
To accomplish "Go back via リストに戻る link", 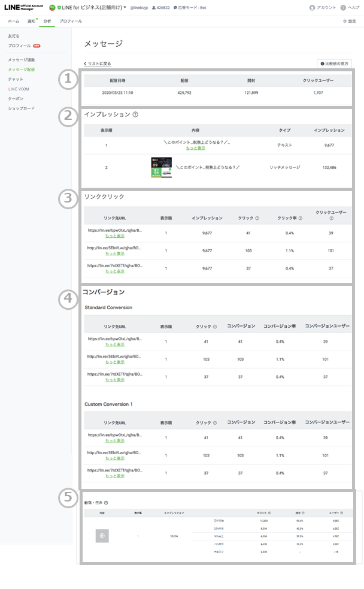I will (x=98, y=64).
